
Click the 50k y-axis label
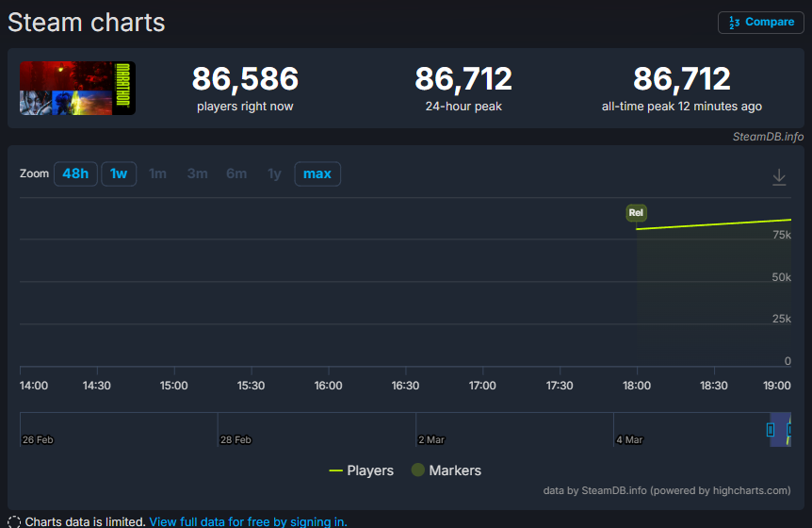(x=782, y=277)
